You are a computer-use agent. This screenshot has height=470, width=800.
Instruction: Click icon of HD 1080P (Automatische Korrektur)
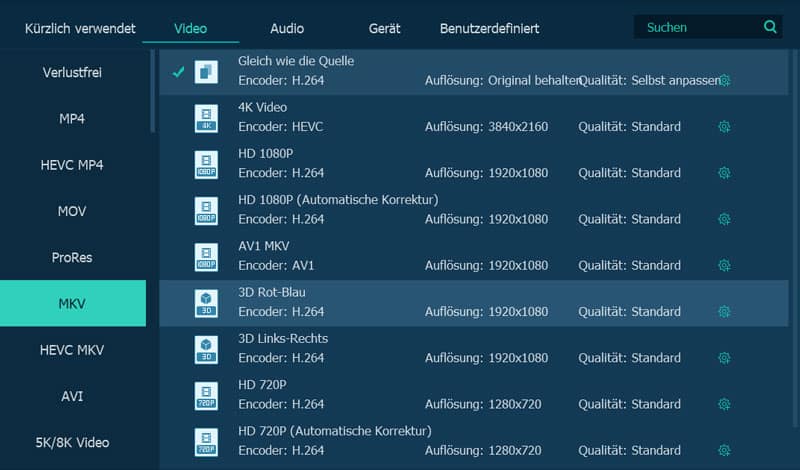pos(206,211)
